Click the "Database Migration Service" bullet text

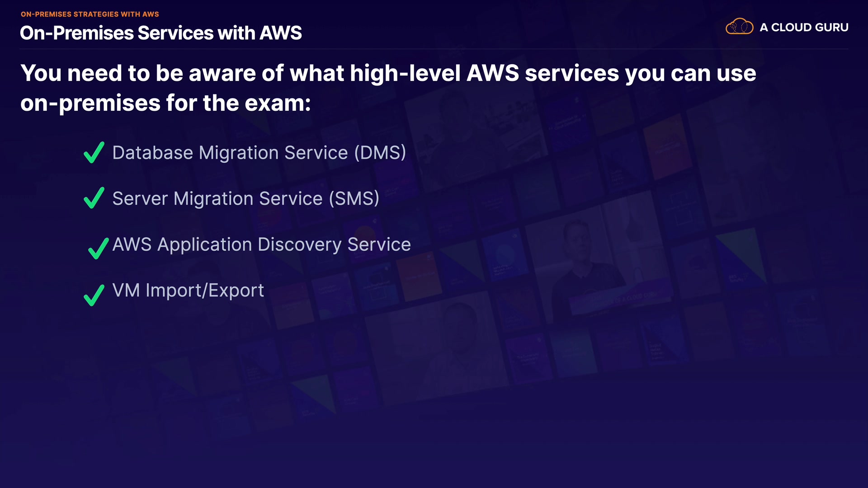[x=230, y=153]
